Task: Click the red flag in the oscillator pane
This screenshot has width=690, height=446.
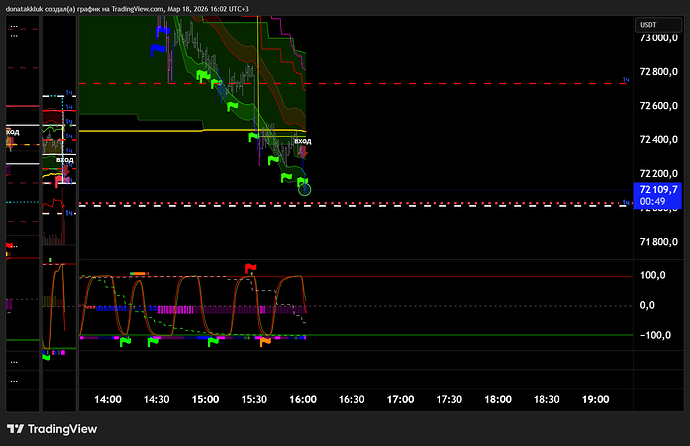Action: click(250, 268)
